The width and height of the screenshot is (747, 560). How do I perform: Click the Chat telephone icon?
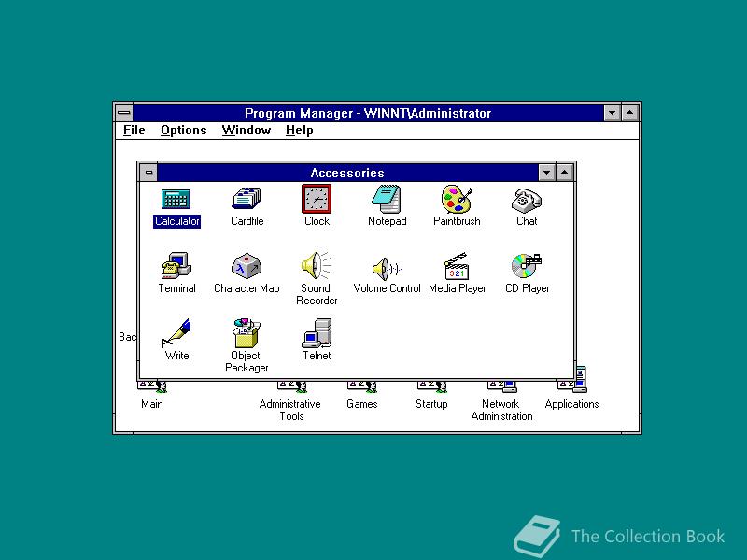pyautogui.click(x=527, y=200)
